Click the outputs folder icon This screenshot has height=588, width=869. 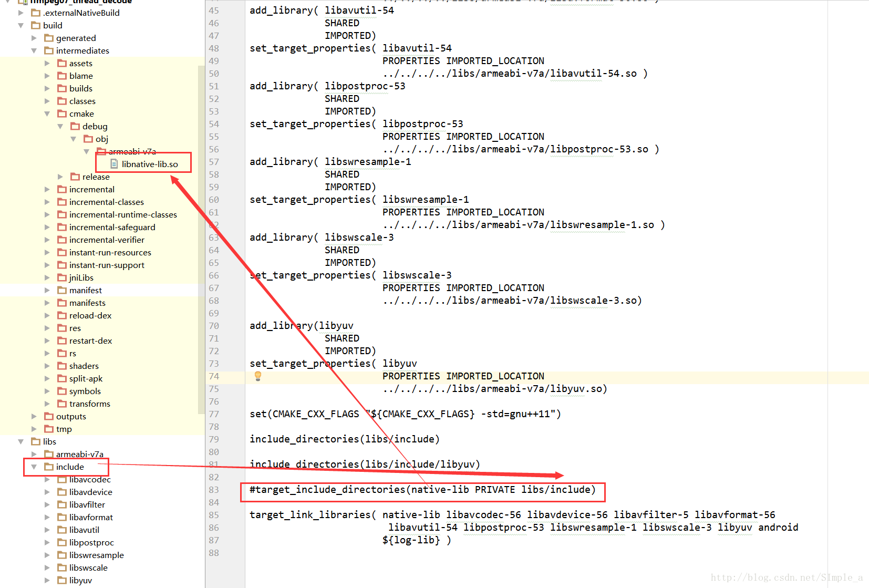tap(49, 416)
